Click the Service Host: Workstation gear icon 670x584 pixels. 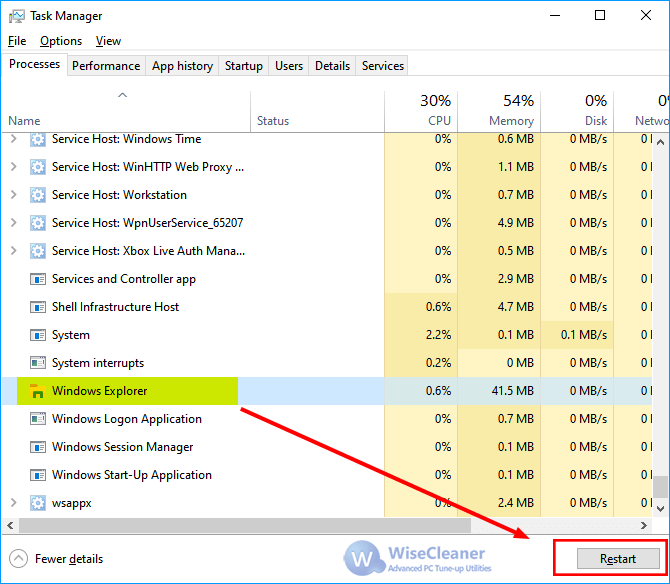click(38, 195)
